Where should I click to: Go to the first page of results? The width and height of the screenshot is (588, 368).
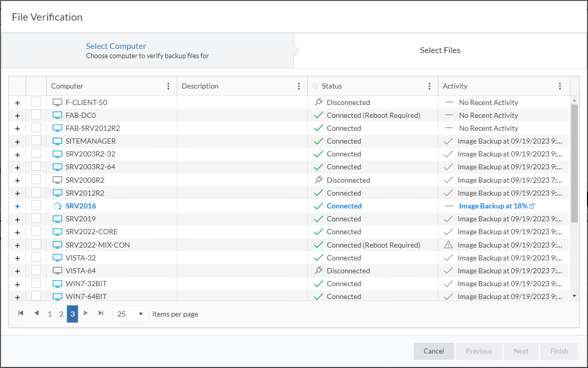point(21,313)
